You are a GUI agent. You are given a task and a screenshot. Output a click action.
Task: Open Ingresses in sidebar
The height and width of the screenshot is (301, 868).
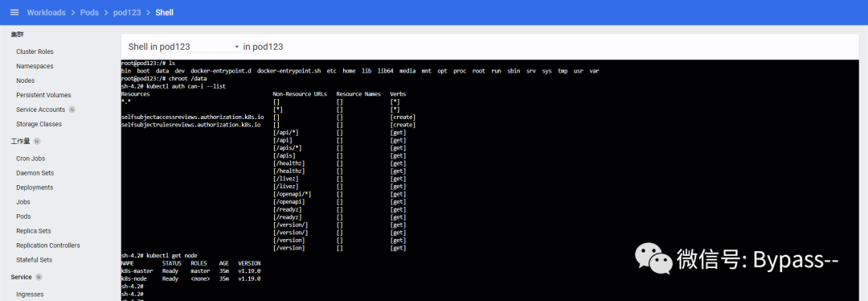point(30,295)
